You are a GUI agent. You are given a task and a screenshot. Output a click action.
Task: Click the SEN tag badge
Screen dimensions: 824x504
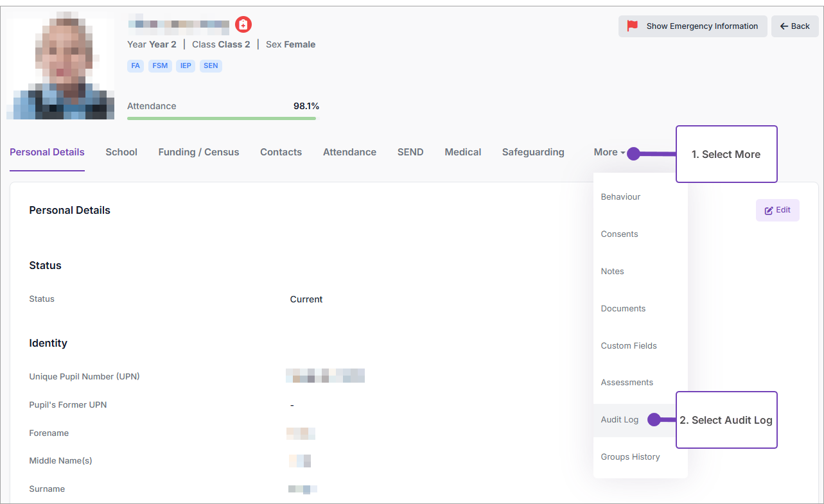(211, 65)
